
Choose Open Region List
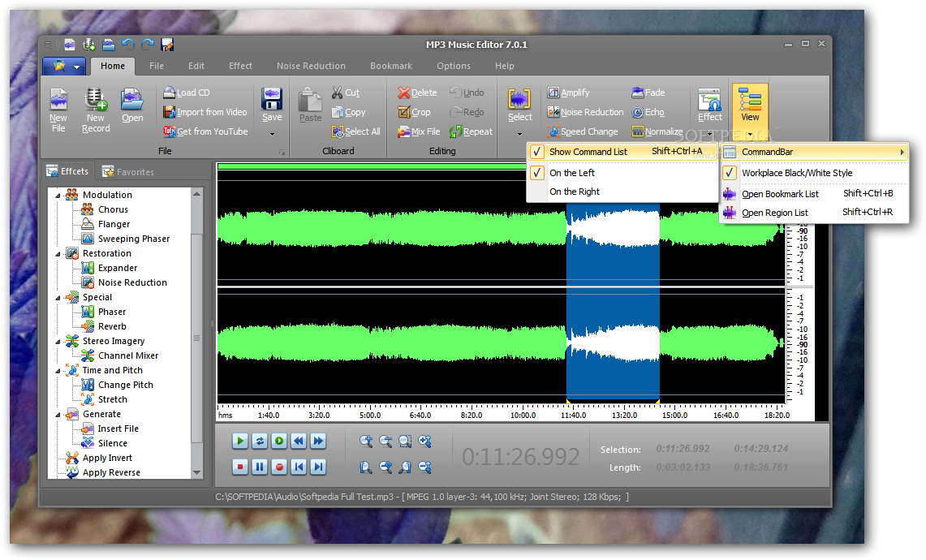(x=814, y=213)
